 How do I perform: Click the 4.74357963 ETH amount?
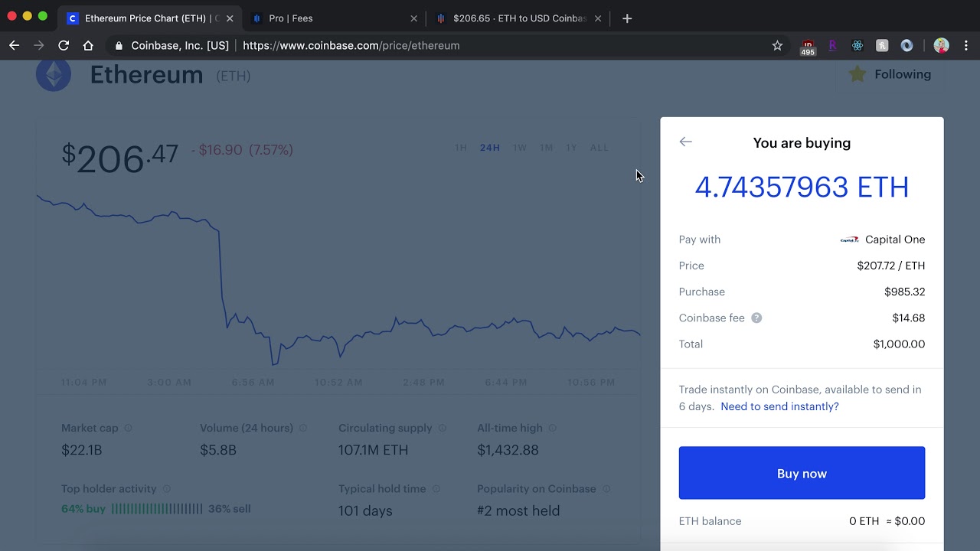tap(802, 187)
